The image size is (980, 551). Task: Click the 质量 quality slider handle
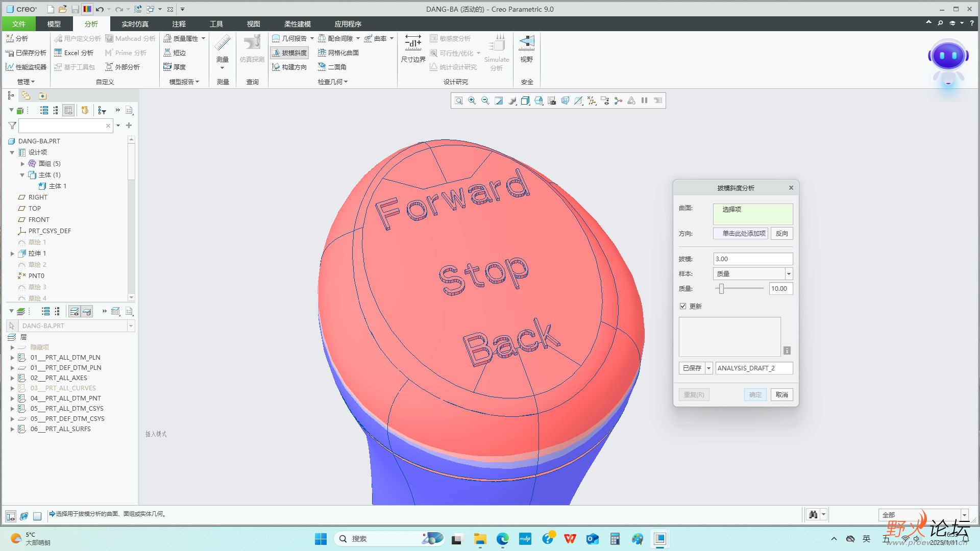(x=721, y=289)
